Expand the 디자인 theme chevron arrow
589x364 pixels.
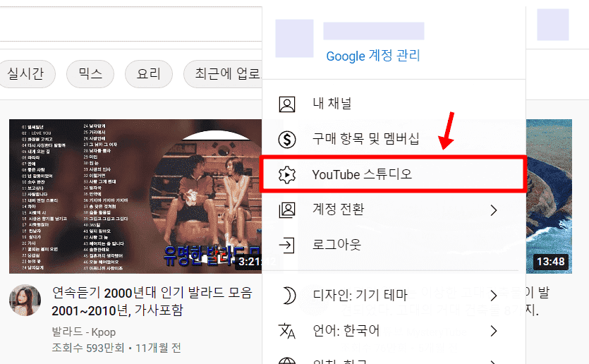[494, 296]
